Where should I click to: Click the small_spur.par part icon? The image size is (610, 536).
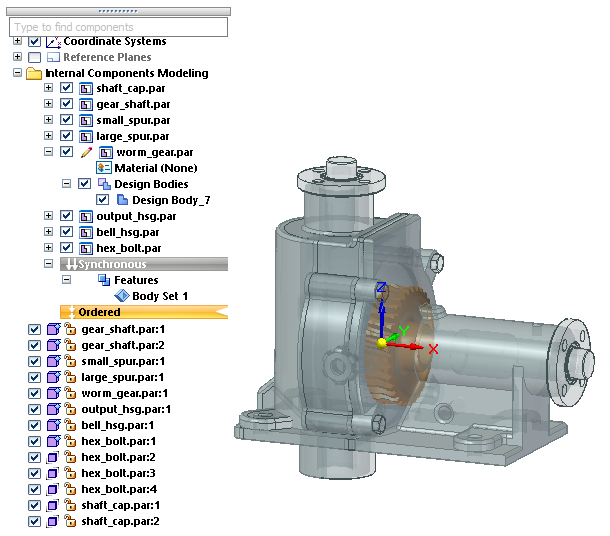pos(86,121)
